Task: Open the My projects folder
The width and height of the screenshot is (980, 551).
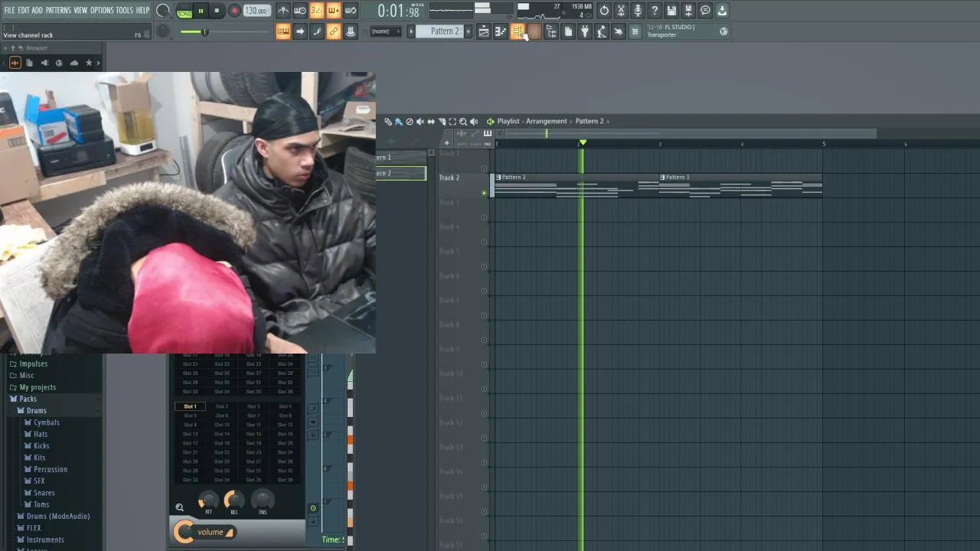Action: point(37,387)
